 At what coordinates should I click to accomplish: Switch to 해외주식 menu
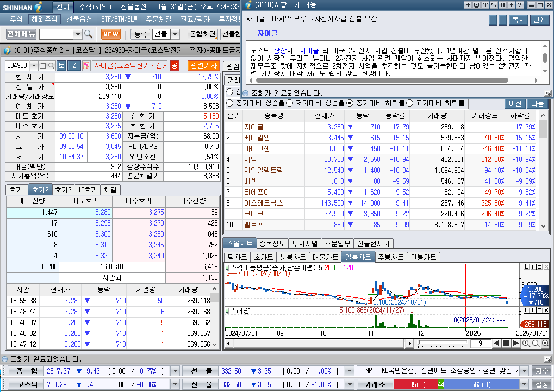44,19
